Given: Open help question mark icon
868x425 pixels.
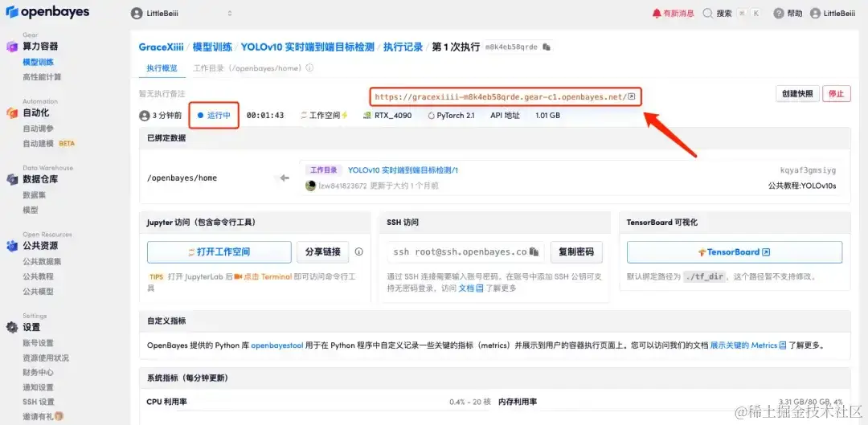Looking at the screenshot, I should point(779,14).
